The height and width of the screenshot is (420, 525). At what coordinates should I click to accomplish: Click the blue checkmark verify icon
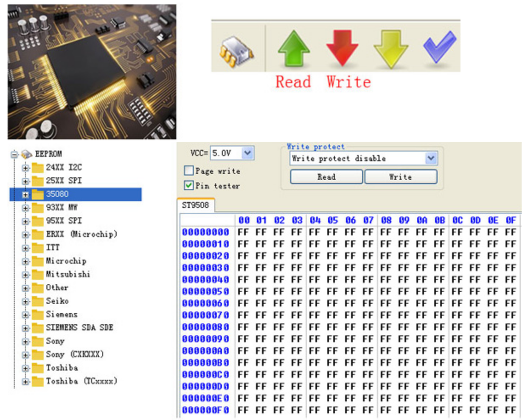coord(440,48)
